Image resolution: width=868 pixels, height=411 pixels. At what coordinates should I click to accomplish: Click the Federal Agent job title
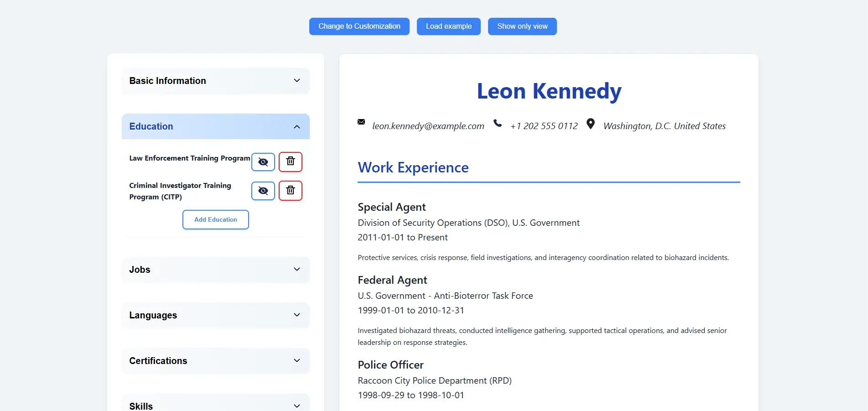(x=393, y=280)
